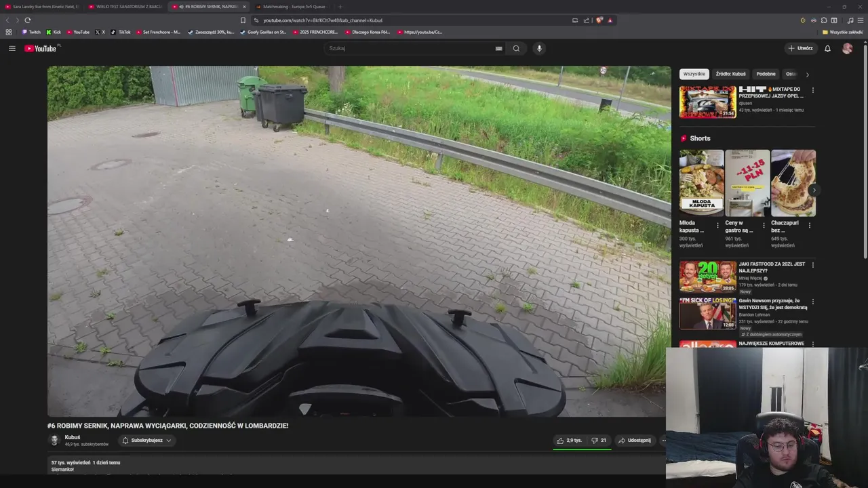Open the browser main menu

(x=861, y=20)
